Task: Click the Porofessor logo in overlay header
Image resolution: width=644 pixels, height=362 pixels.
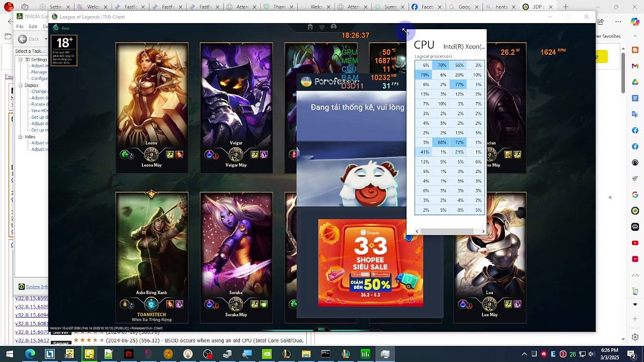Action: click(x=306, y=82)
